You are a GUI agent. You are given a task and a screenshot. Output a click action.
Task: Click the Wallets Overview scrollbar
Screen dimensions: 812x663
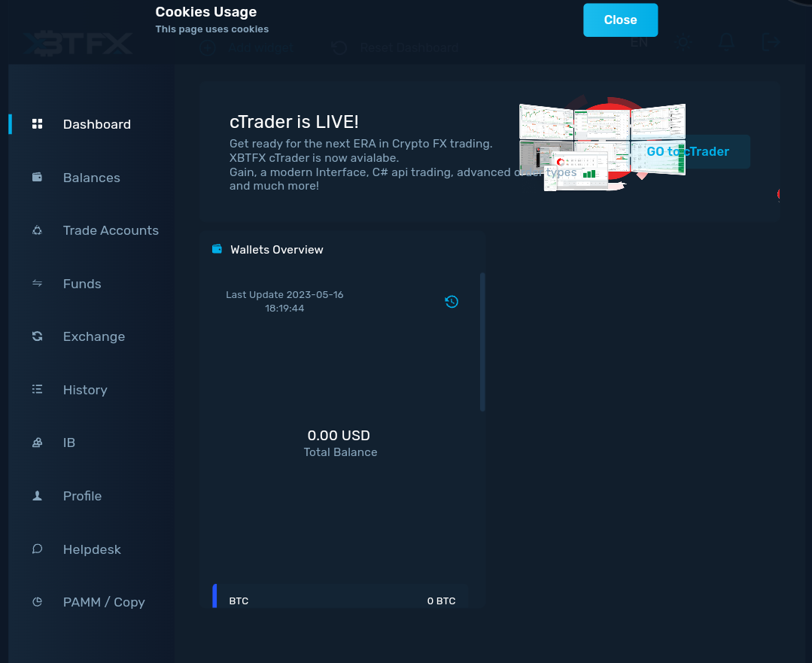(x=482, y=342)
